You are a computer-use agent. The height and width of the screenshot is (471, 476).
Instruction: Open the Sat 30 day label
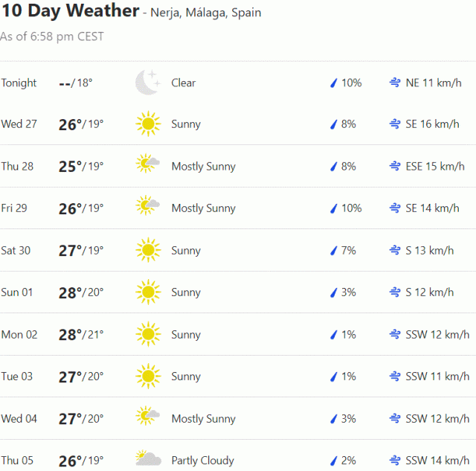(x=16, y=251)
